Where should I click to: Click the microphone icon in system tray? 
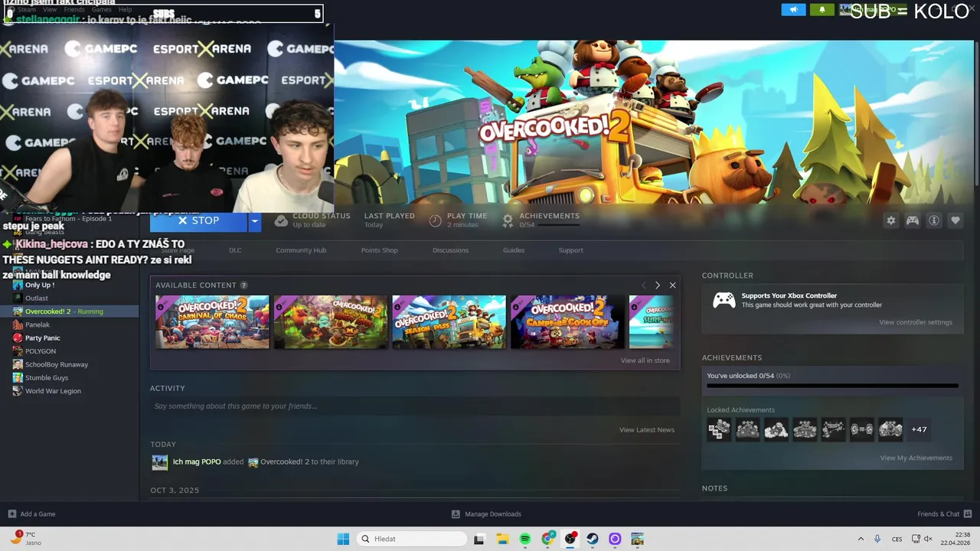pyautogui.click(x=877, y=539)
